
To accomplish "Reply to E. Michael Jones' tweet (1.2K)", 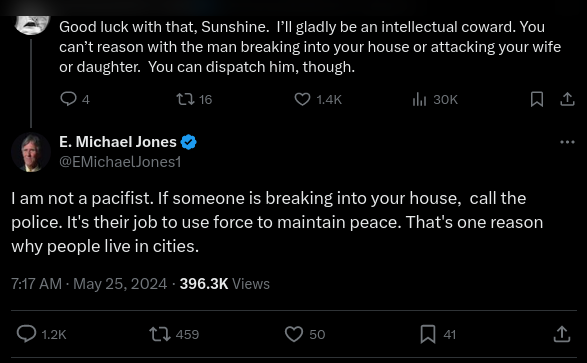I will [42, 334].
